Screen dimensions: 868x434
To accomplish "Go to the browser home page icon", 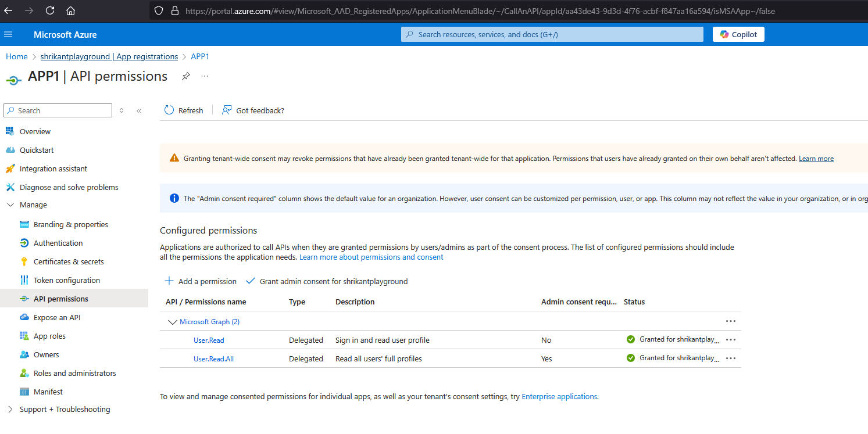I will pos(70,10).
